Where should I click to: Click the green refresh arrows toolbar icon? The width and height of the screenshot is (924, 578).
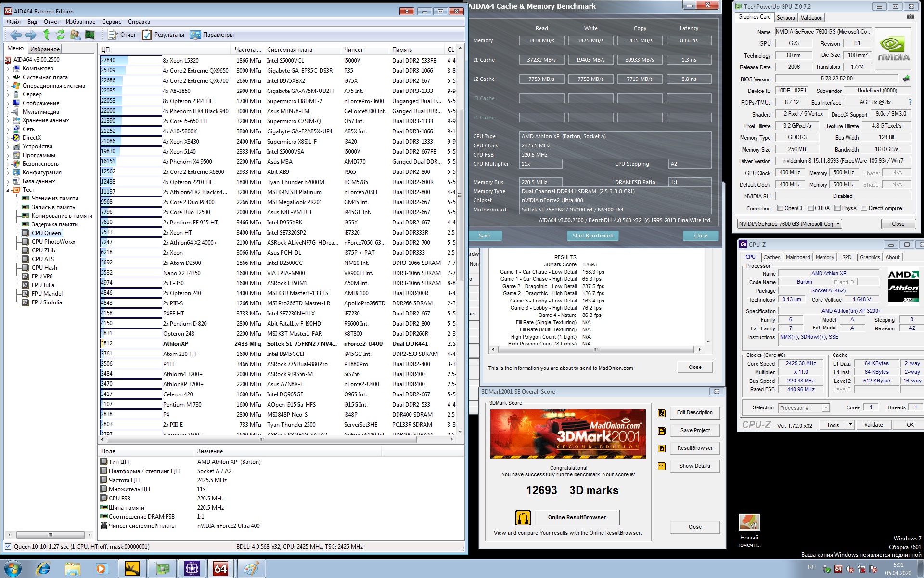pos(60,35)
